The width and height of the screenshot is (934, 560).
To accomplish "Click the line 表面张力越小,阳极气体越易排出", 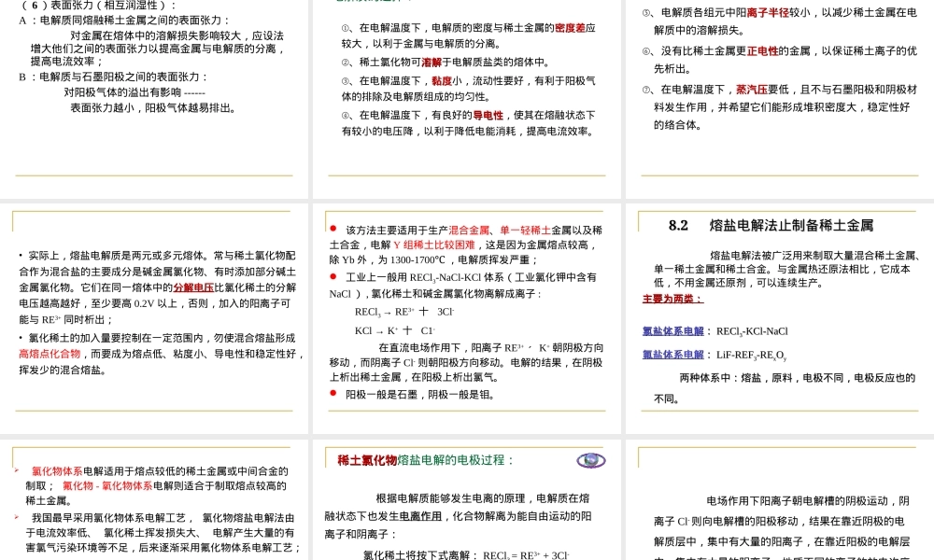I will coord(154,107).
